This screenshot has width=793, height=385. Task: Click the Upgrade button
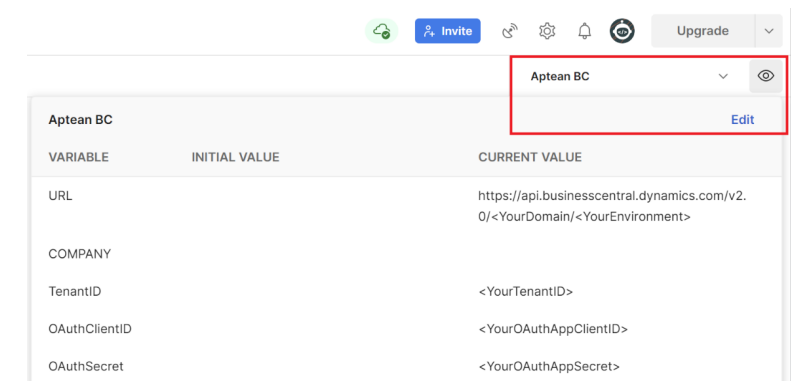[702, 31]
